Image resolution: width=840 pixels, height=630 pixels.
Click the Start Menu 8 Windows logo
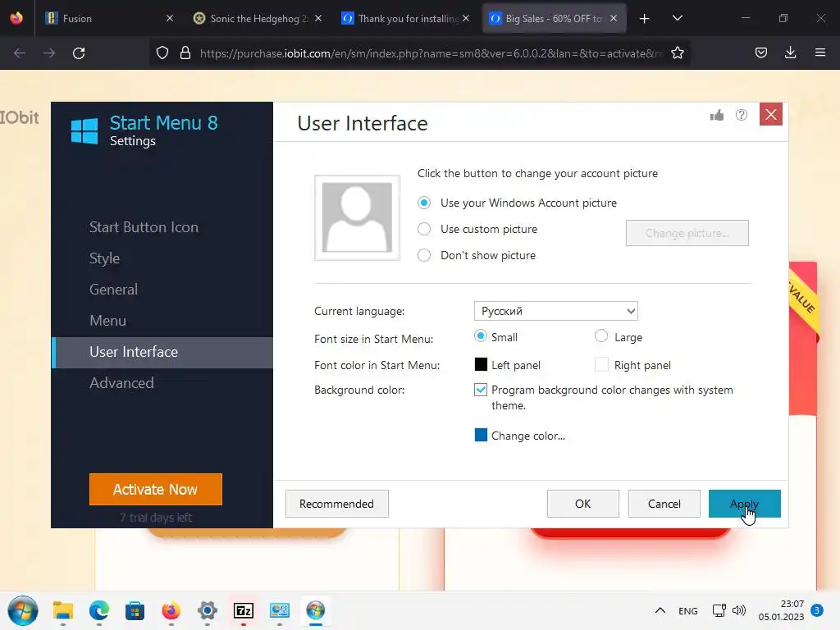[x=84, y=131]
